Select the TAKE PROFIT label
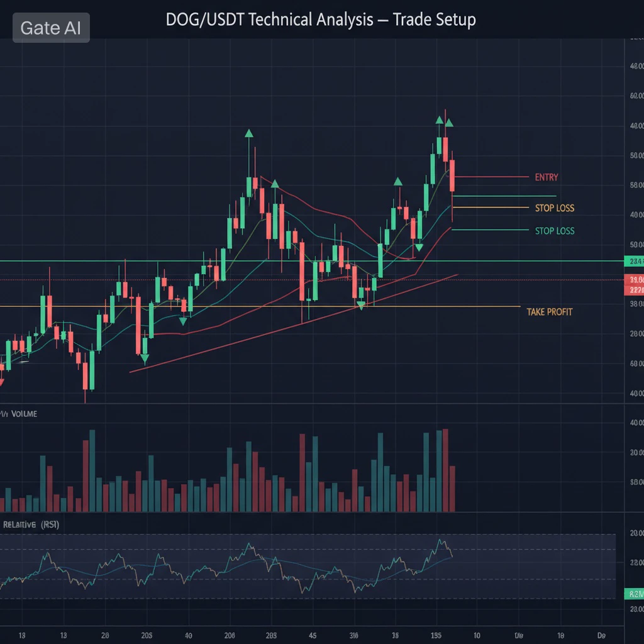644x644 pixels. click(550, 312)
